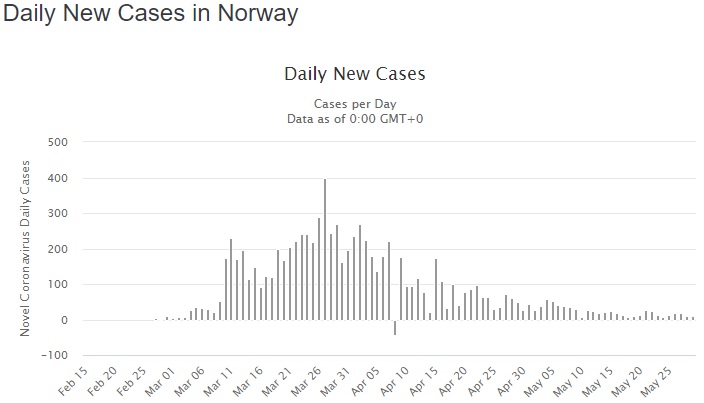Screen dimensions: 704x403
Task: Click the -100 y-axis label
Action: pos(54,355)
